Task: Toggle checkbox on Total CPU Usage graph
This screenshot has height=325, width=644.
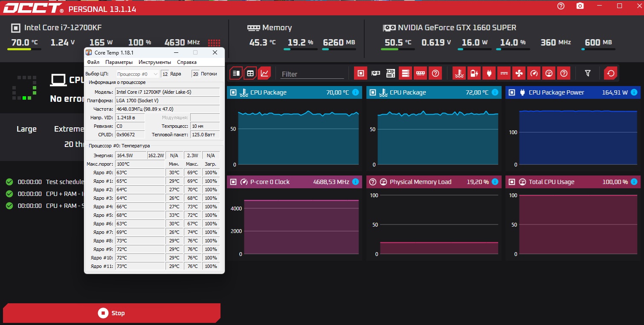Action: pos(512,182)
